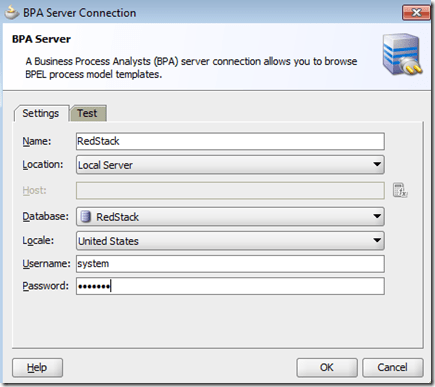Open the Help button

coord(37,368)
